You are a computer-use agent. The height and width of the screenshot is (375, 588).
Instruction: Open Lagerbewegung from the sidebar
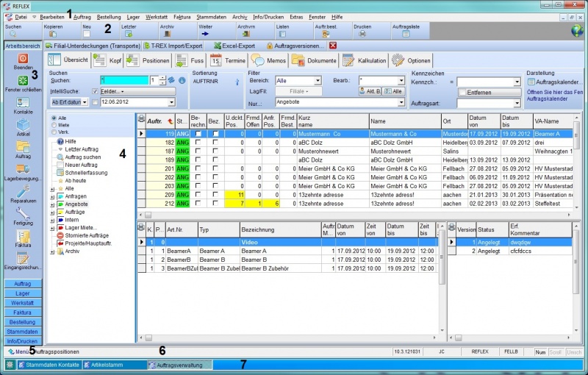click(x=23, y=169)
